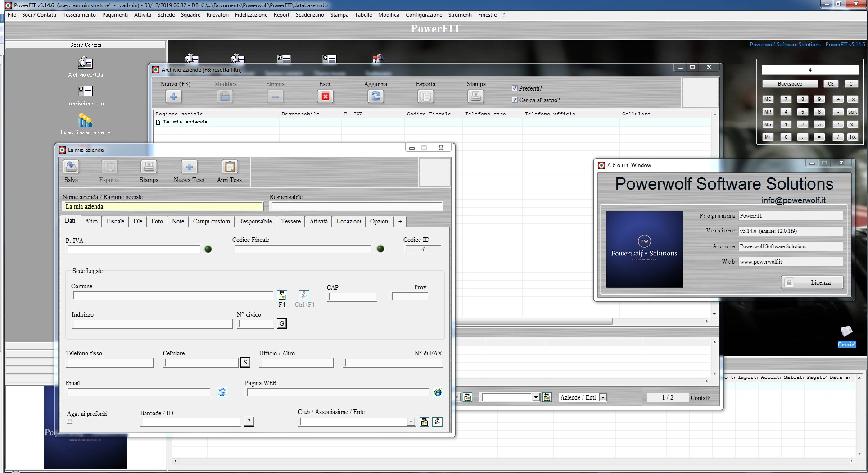Switch to Locazioni tab
The height and width of the screenshot is (473, 868).
[x=349, y=221]
